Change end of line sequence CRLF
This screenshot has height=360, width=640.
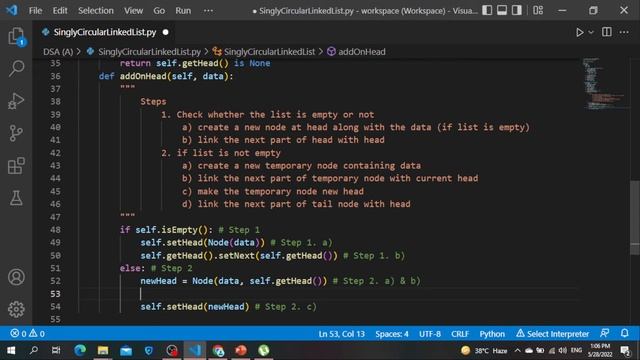[460, 334]
